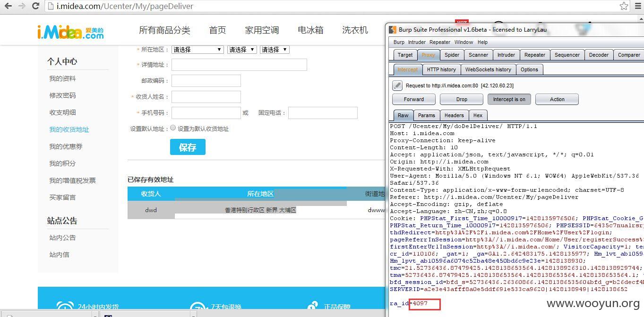Open the 电冰箱 category link
Viewport: 644px width, 317px height.
coord(310,30)
